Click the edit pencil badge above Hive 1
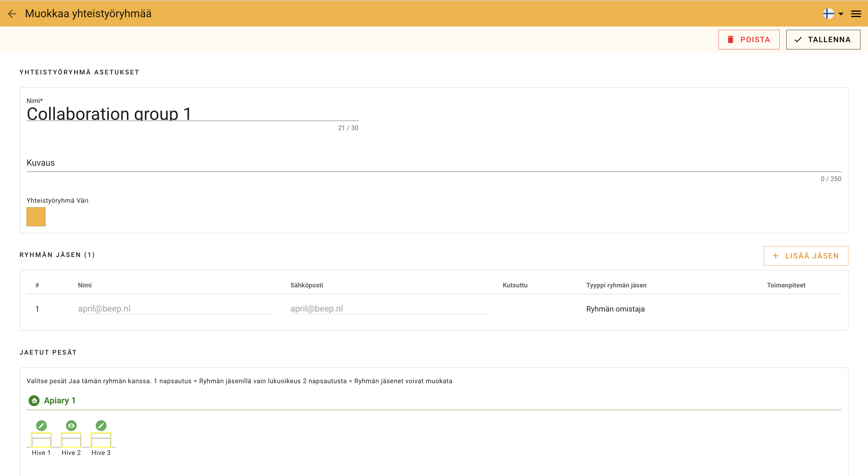The width and height of the screenshot is (868, 476). pos(42,425)
